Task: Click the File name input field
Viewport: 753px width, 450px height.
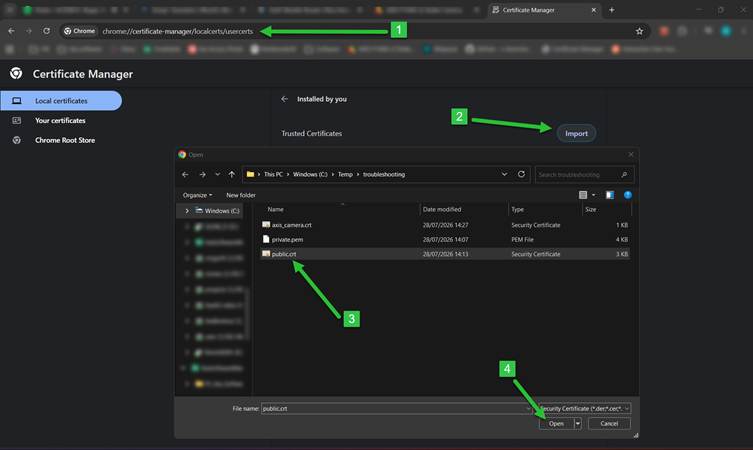Action: click(396, 409)
